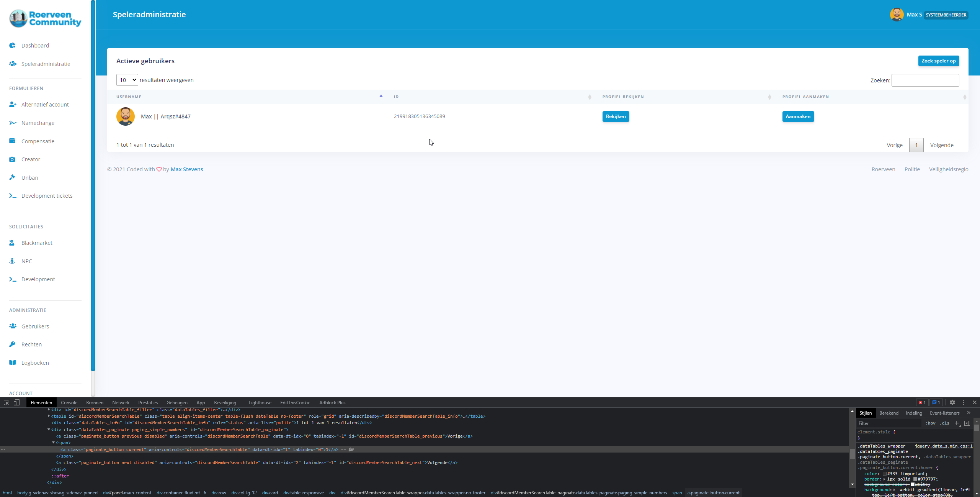Click the #979797 border color swatch

coord(915,479)
